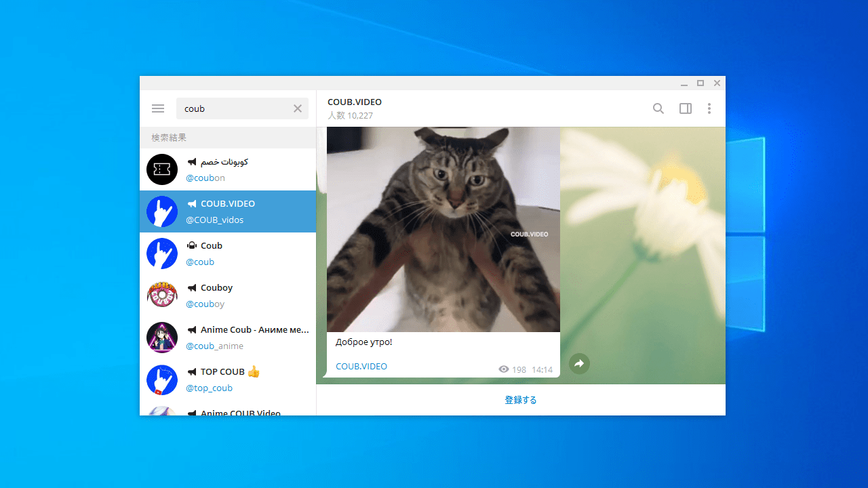868x488 pixels.
Task: Toggle the right info side panel icon
Action: point(686,108)
